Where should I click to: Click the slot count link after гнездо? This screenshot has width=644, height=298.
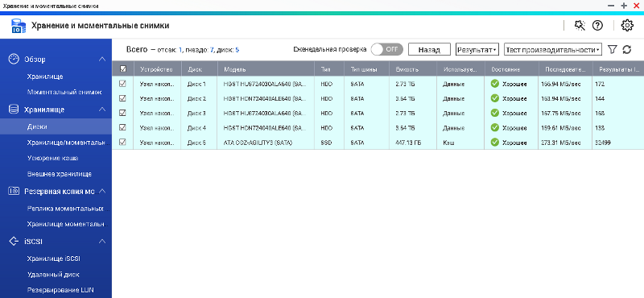tap(212, 50)
